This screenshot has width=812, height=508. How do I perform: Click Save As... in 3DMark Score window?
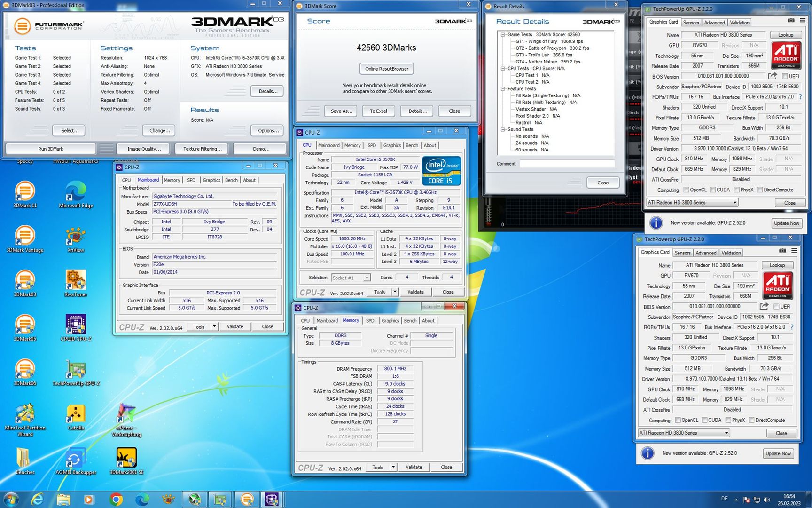(341, 111)
